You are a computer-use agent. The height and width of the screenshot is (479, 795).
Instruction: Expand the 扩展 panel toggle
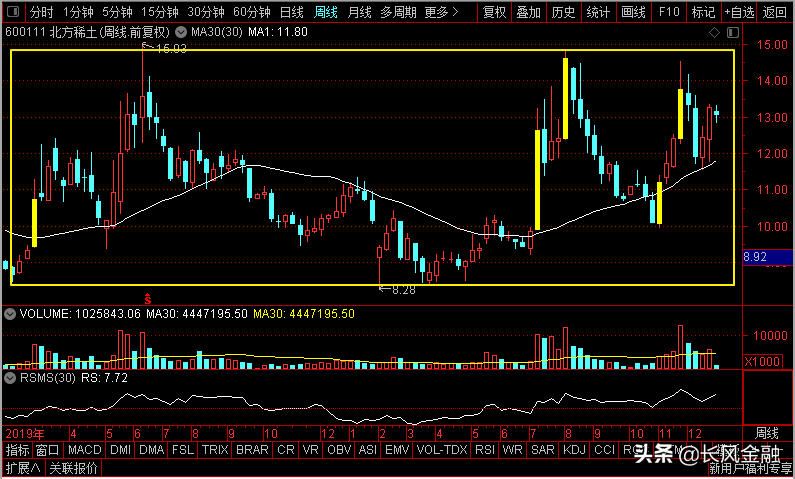click(x=23, y=468)
